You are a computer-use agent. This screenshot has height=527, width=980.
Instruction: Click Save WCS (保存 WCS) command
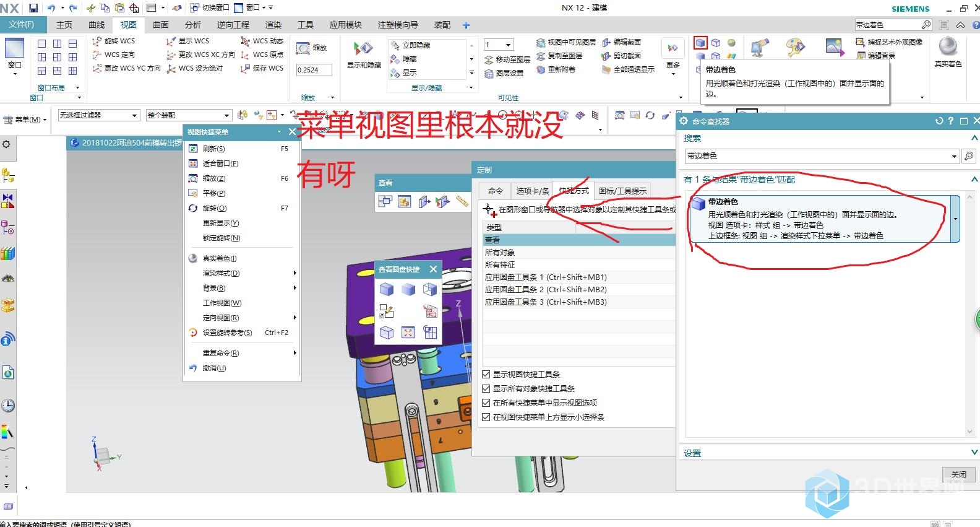(262, 68)
